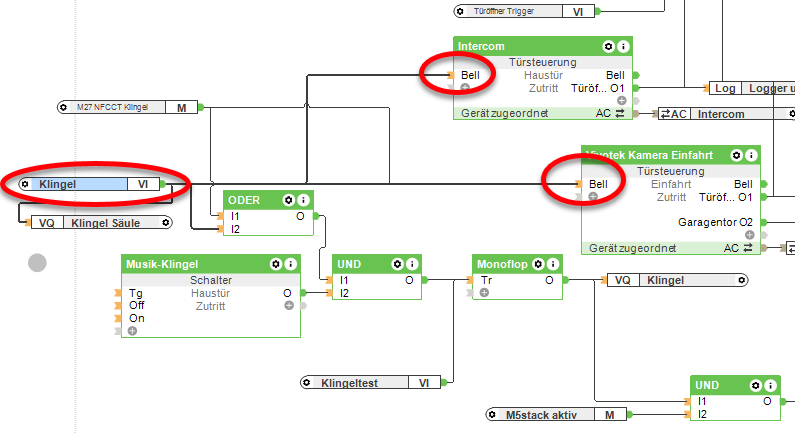The height and width of the screenshot is (434, 795).
Task: Click gear icon of Klingeltest input
Action: pos(306,383)
